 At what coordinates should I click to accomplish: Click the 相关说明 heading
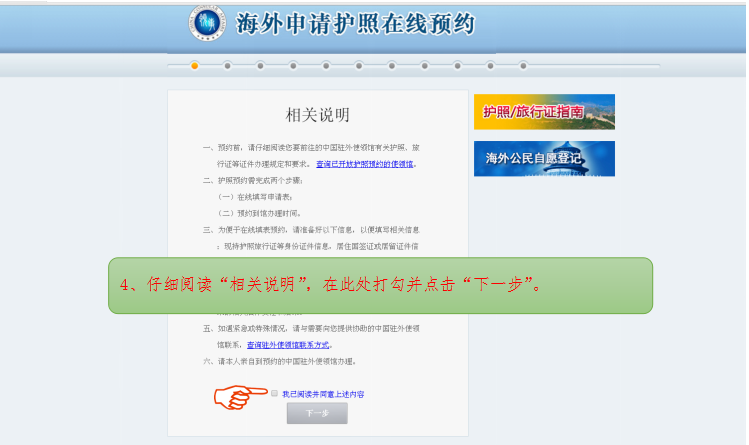(x=318, y=115)
